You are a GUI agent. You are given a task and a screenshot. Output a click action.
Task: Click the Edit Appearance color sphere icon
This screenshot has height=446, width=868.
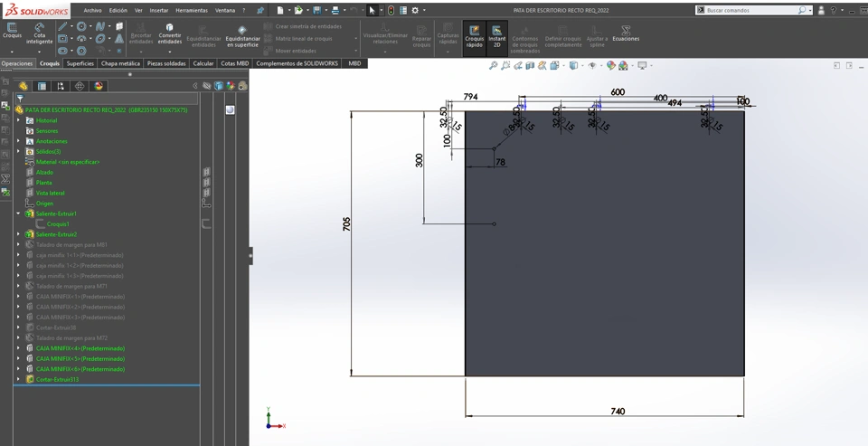610,65
